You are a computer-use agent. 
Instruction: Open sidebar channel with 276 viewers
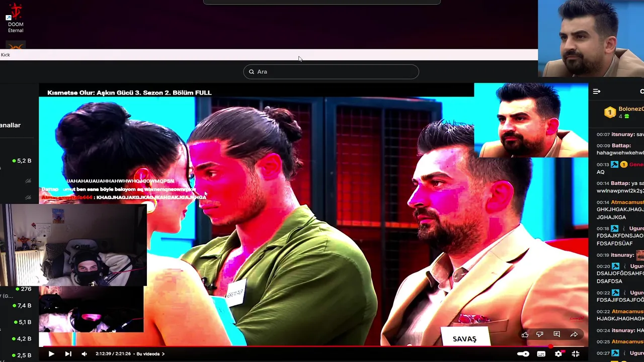(x=24, y=289)
